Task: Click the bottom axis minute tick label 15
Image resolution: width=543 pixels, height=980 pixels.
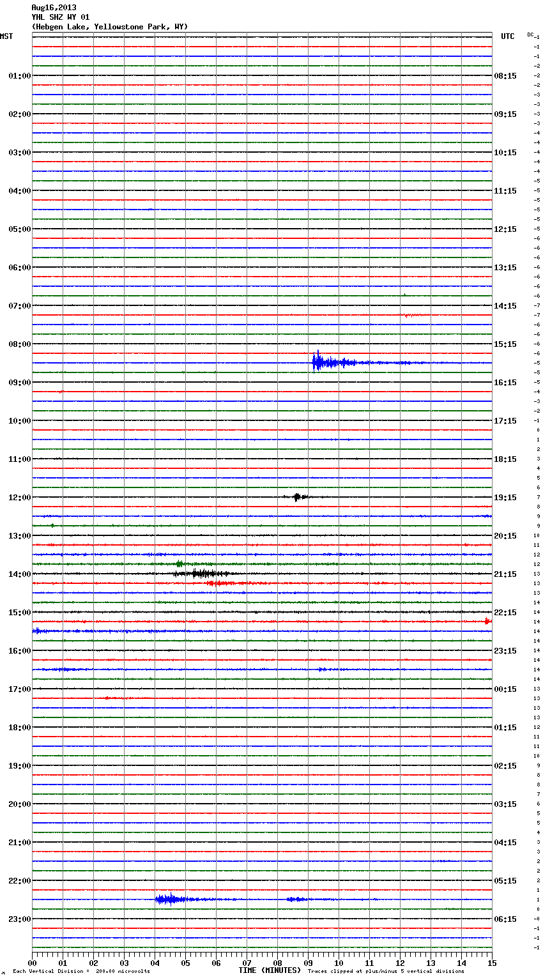Action: pos(492,963)
